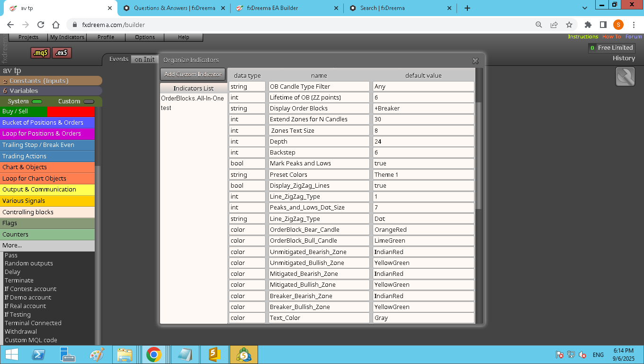Click Custom MQL code block
This screenshot has height=364, width=644.
pos(31,340)
